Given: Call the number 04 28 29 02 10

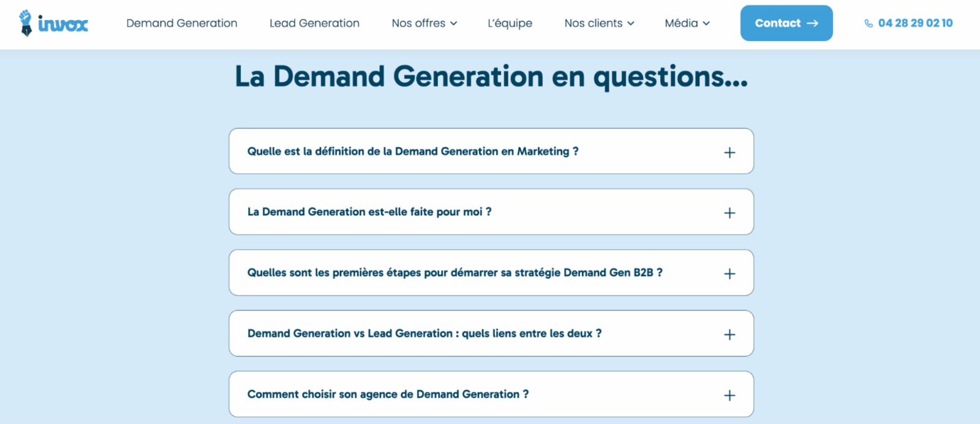Looking at the screenshot, I should pyautogui.click(x=915, y=23).
